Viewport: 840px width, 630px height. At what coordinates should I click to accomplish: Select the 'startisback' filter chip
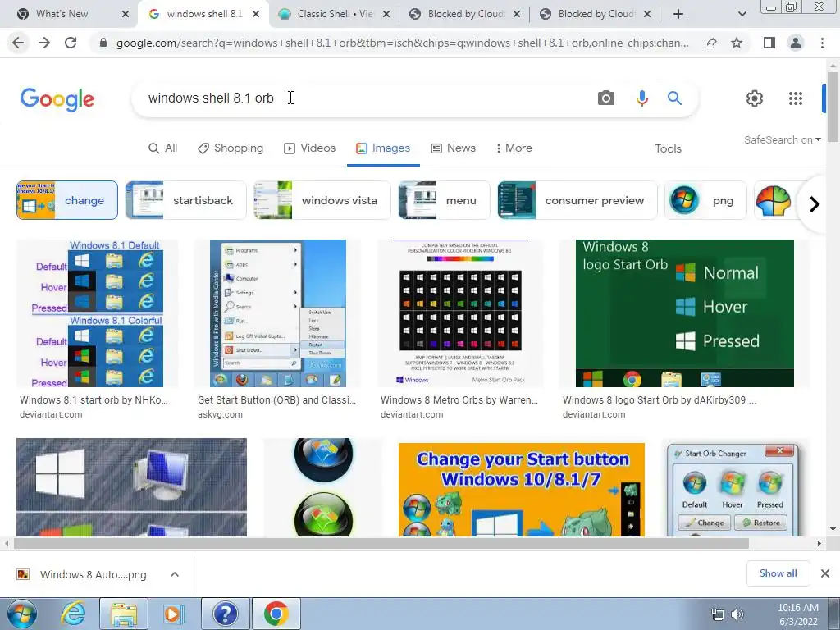point(186,200)
